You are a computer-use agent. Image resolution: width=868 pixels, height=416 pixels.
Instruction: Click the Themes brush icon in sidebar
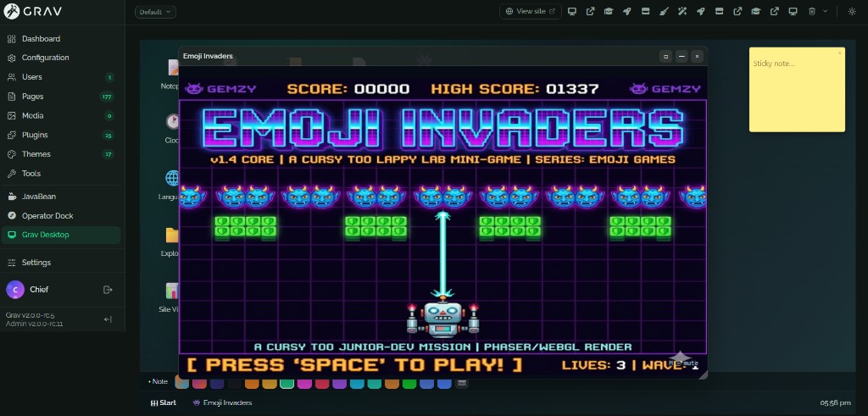[12, 154]
